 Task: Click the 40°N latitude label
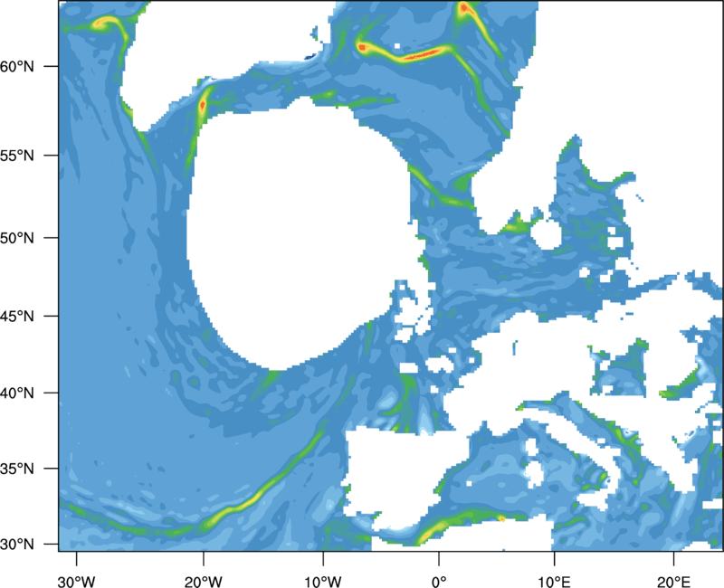tap(17, 394)
